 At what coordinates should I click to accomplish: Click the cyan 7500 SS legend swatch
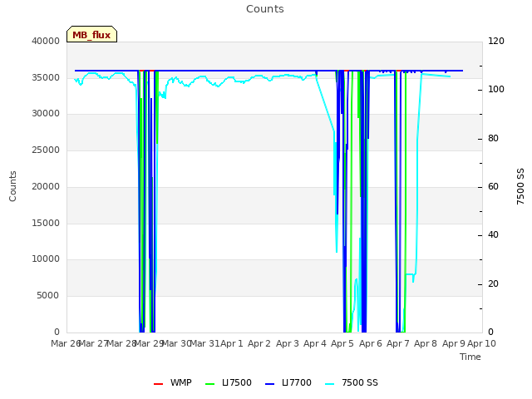[x=329, y=384]
